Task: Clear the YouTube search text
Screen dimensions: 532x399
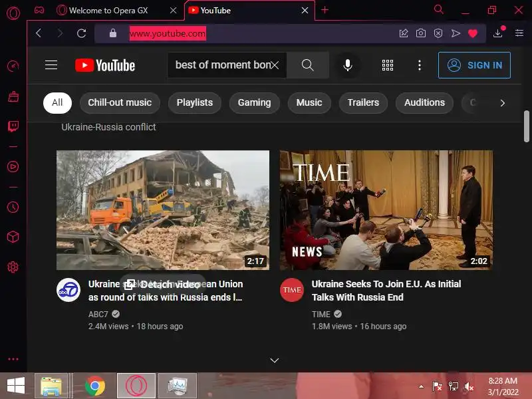Action: tap(275, 65)
